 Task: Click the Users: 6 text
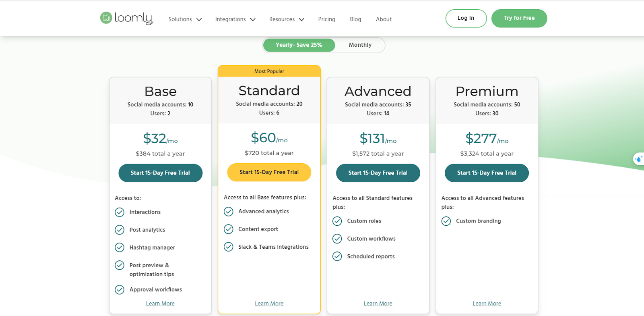(269, 112)
